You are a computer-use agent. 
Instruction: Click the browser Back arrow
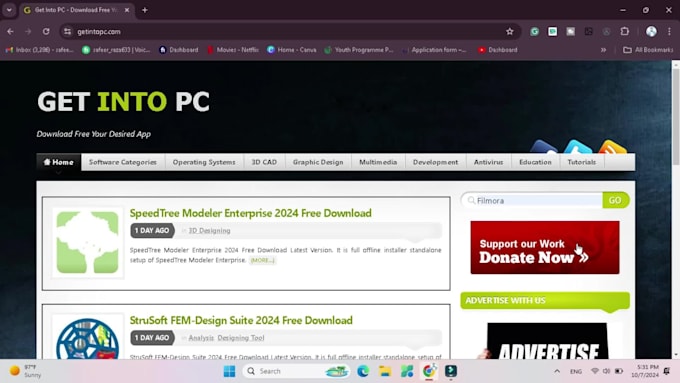click(10, 32)
